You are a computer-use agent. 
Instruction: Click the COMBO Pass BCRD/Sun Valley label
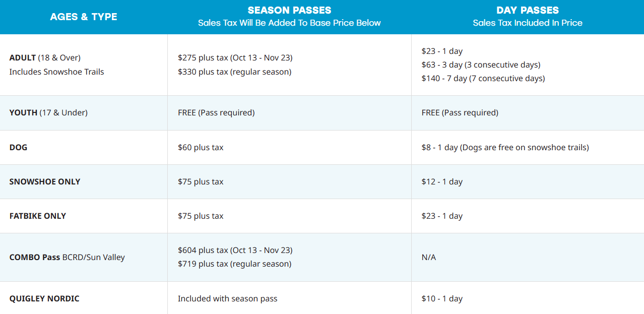67,258
